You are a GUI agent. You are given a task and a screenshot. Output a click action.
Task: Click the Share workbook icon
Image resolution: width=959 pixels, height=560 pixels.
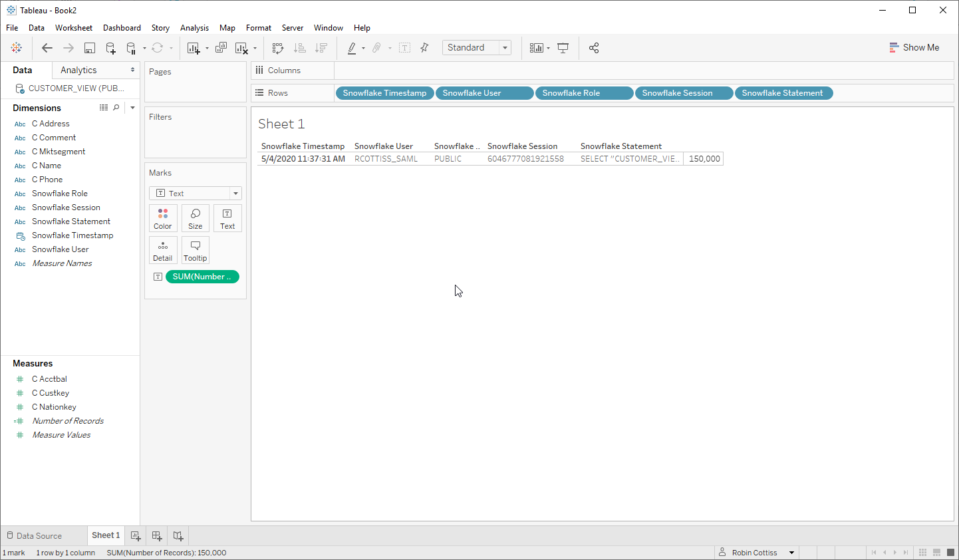[594, 48]
